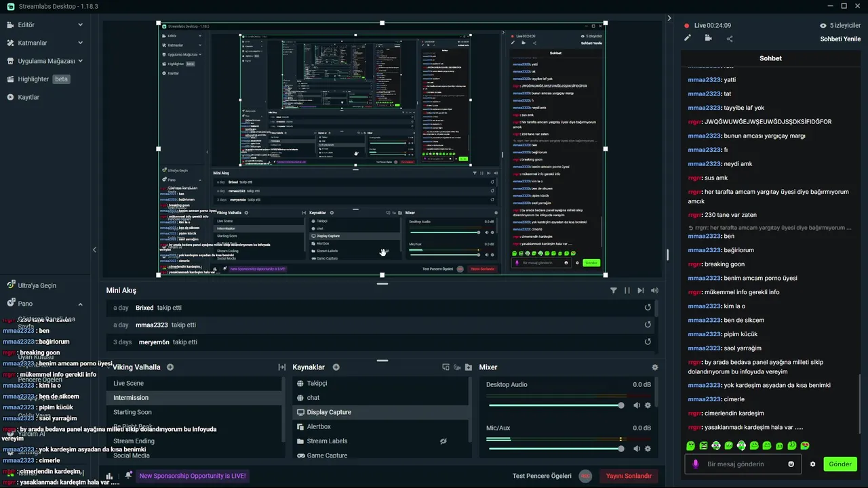Open the New Sponsorship Opportunity banner
The height and width of the screenshot is (488, 868).
[193, 476]
